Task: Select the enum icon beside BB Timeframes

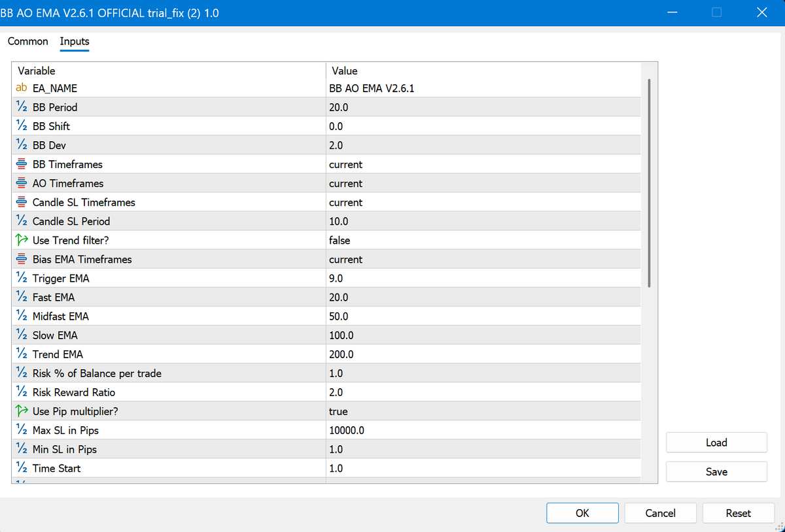Action: (x=21, y=165)
